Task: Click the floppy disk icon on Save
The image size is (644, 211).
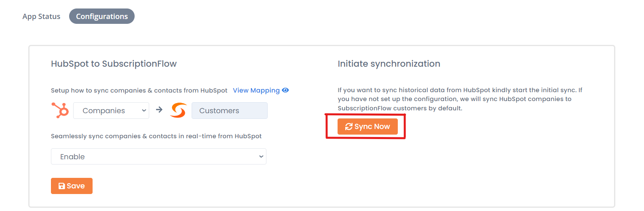Action: [62, 186]
